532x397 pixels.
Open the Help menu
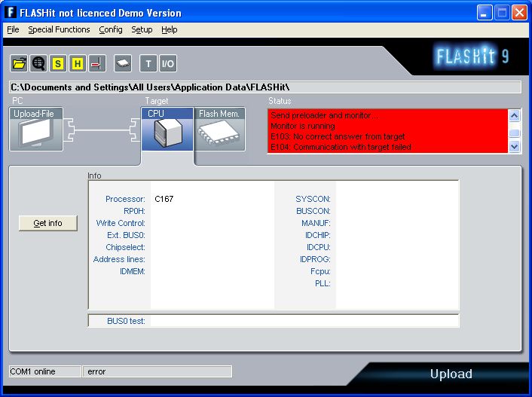point(170,30)
